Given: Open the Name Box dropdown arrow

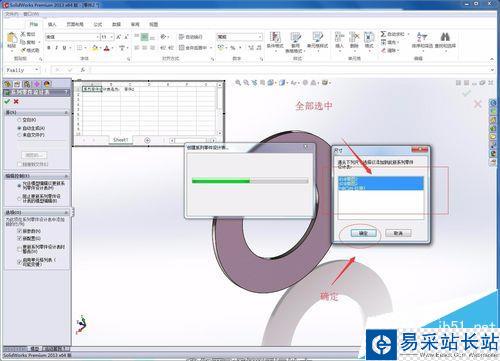Looking at the screenshot, I should tap(36, 70).
